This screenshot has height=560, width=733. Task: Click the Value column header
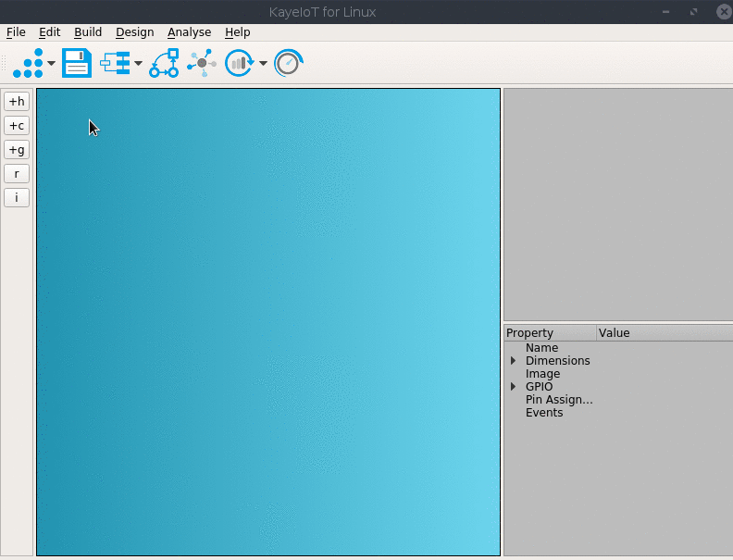click(665, 333)
